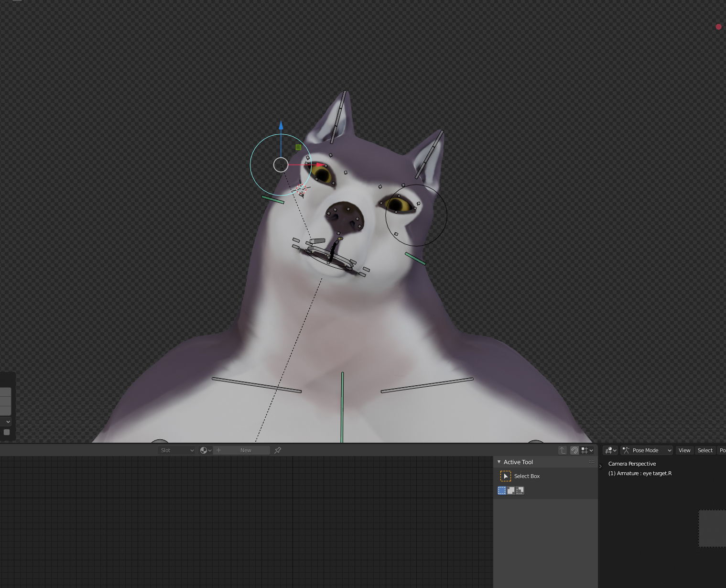
Task: Click the pin icon beside the New material field
Action: 278,450
